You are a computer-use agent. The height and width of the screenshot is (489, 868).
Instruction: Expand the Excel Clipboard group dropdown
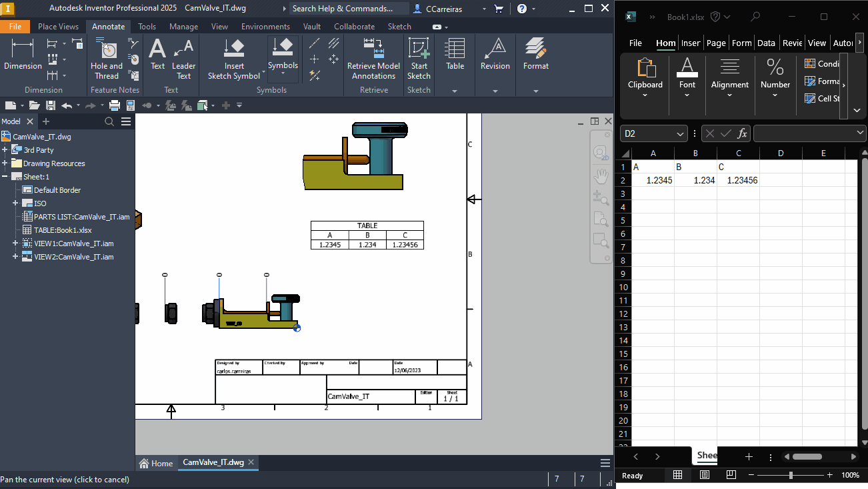(x=645, y=95)
